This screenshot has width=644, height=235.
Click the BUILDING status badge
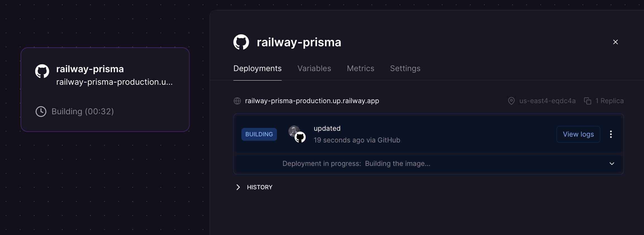(x=259, y=134)
